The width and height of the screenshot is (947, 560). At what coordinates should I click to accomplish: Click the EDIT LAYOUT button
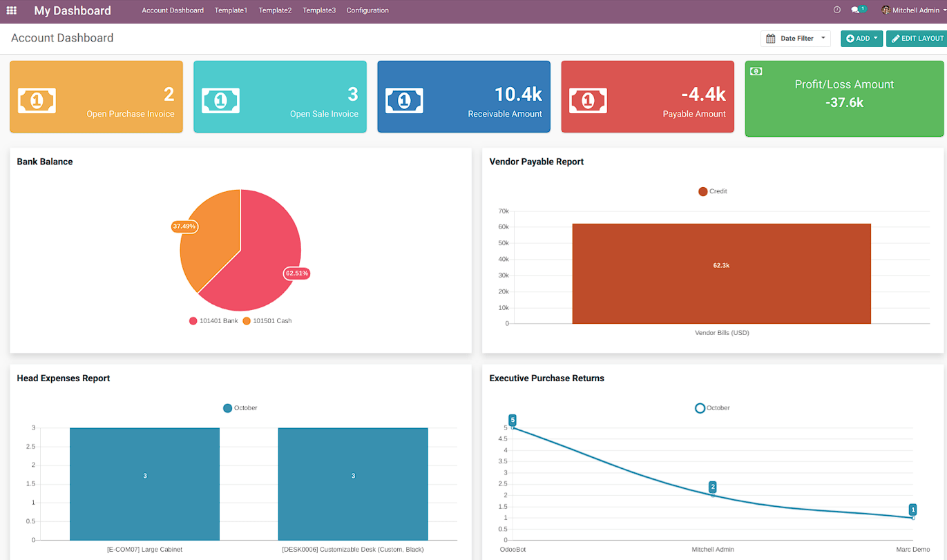tap(917, 39)
